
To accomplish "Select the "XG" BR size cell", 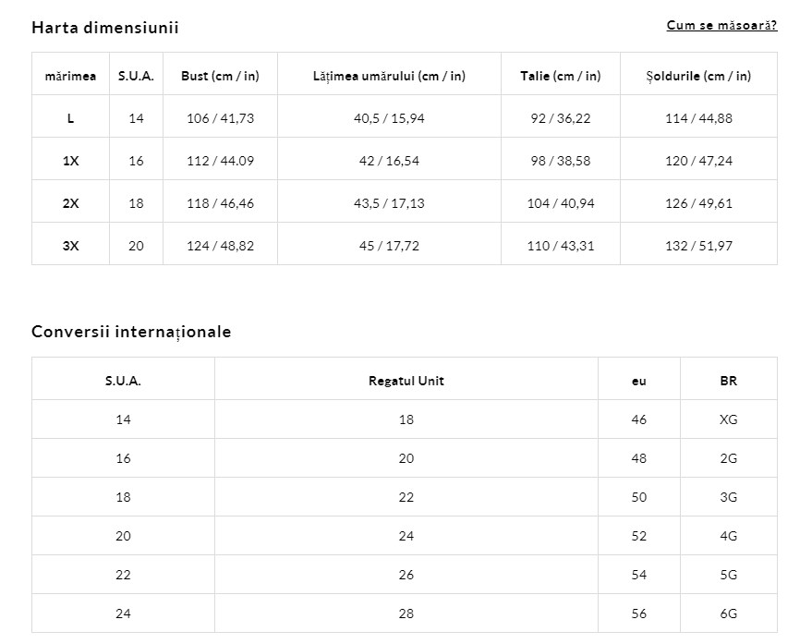I will tap(729, 419).
